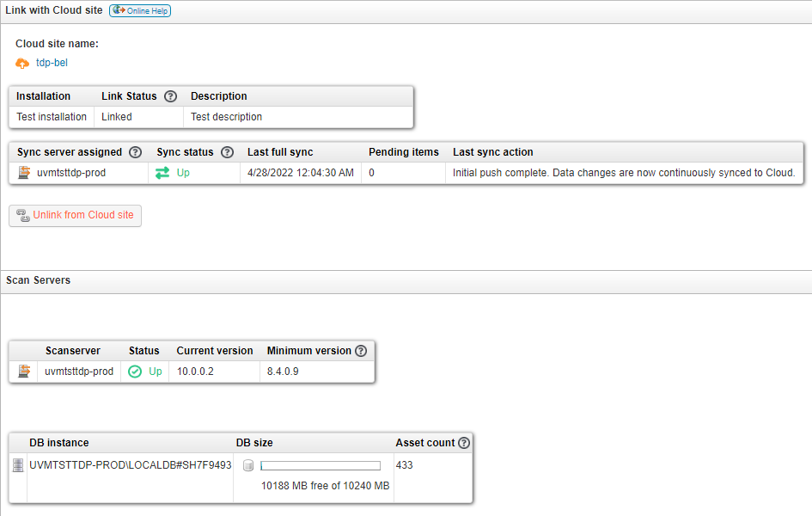Image resolution: width=812 pixels, height=516 pixels.
Task: Open the Sync status help tooltip
Action: 227,151
